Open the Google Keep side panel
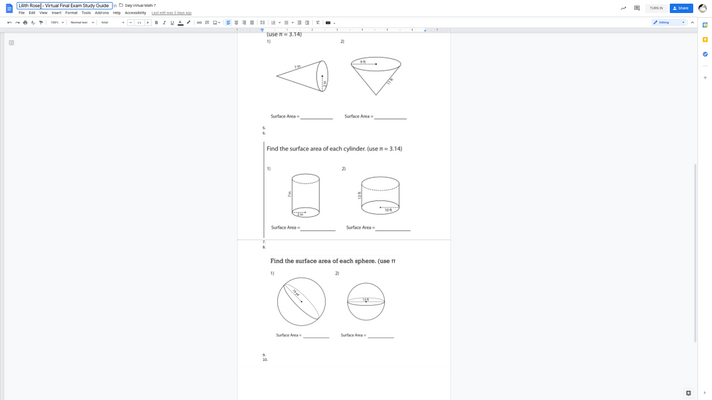Screen dimensions: 712x400 (705, 40)
